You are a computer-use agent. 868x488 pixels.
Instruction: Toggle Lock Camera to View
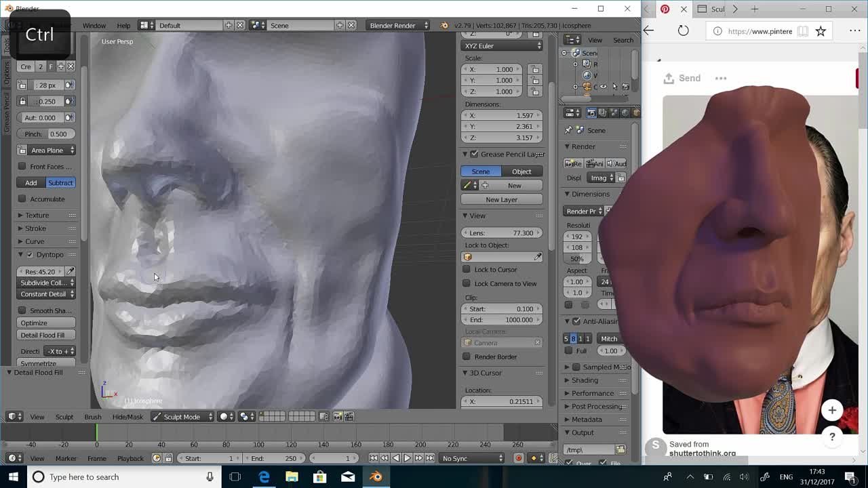click(467, 283)
